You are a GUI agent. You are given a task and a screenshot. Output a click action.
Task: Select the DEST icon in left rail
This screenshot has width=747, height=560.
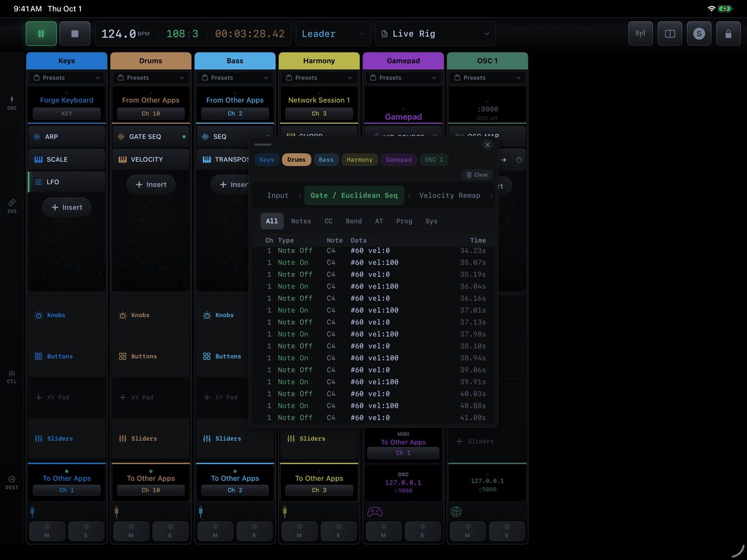[12, 482]
